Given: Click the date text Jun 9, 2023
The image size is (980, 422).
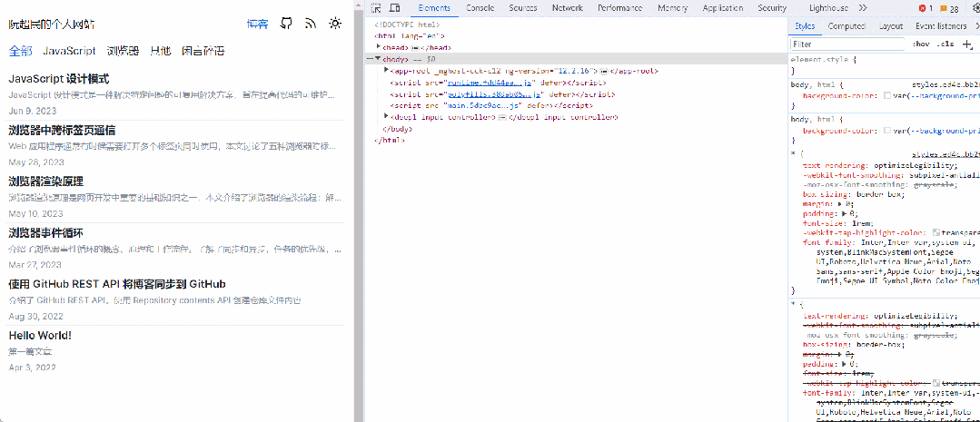Looking at the screenshot, I should 33,111.
